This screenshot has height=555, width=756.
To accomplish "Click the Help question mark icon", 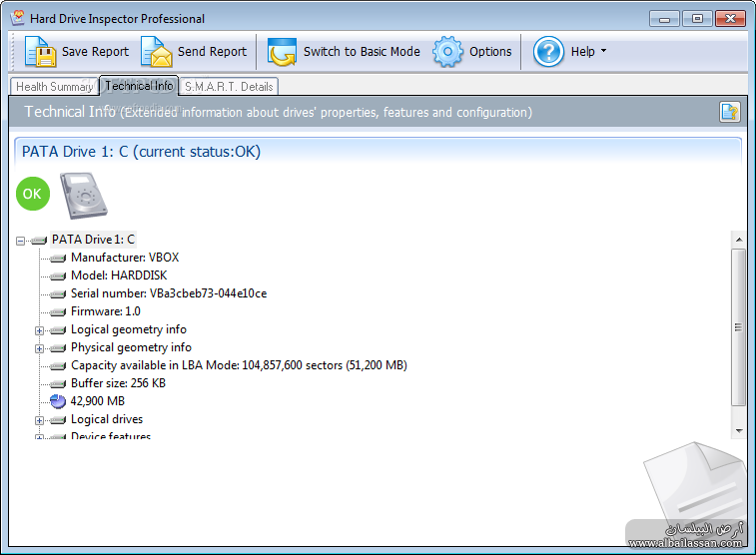I will 548,52.
